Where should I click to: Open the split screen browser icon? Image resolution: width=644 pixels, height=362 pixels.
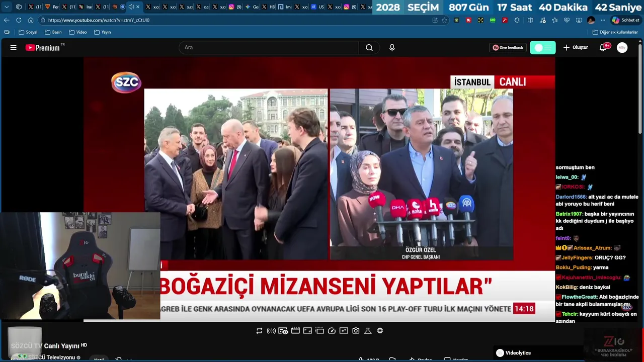[530, 20]
